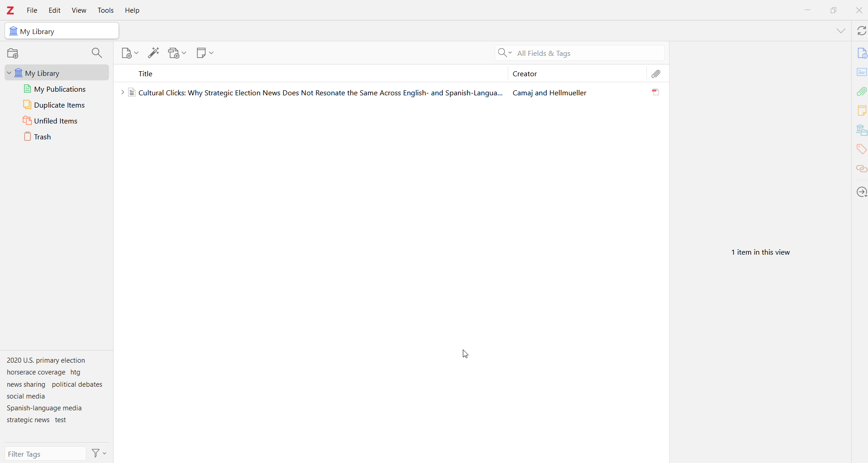Open the New Item dropdown
Image resolution: width=868 pixels, height=463 pixels.
coord(130,54)
